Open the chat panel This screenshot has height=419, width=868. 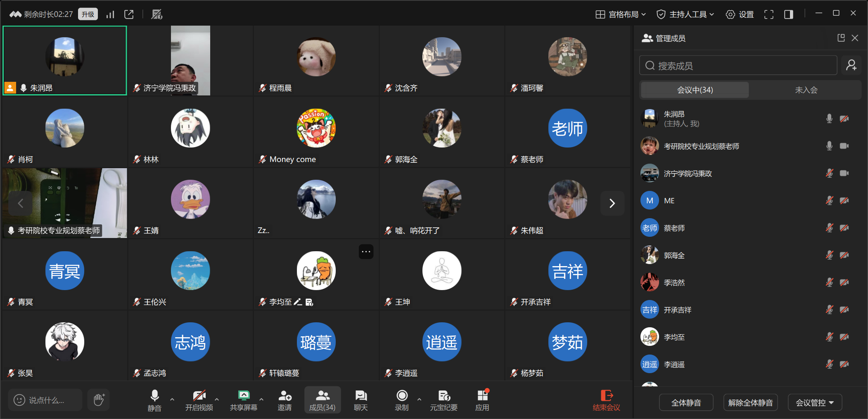[360, 400]
